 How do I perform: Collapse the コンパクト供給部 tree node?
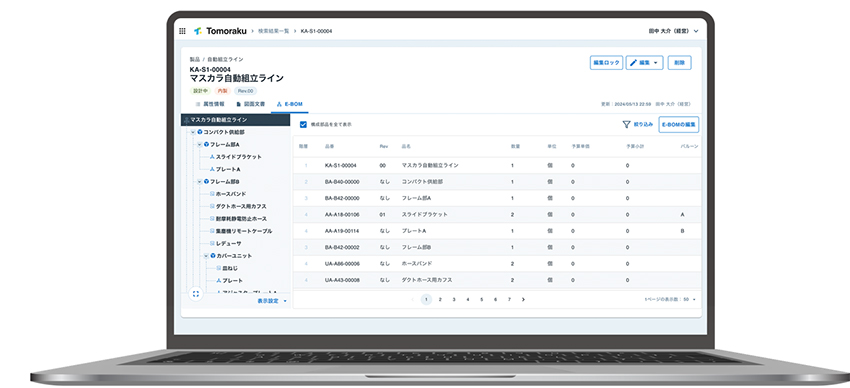[x=193, y=132]
